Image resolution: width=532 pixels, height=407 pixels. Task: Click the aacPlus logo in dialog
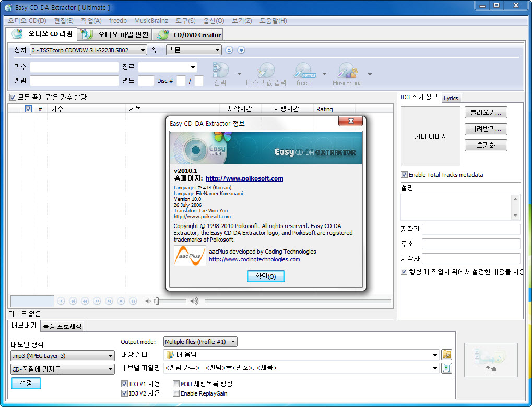coord(190,256)
